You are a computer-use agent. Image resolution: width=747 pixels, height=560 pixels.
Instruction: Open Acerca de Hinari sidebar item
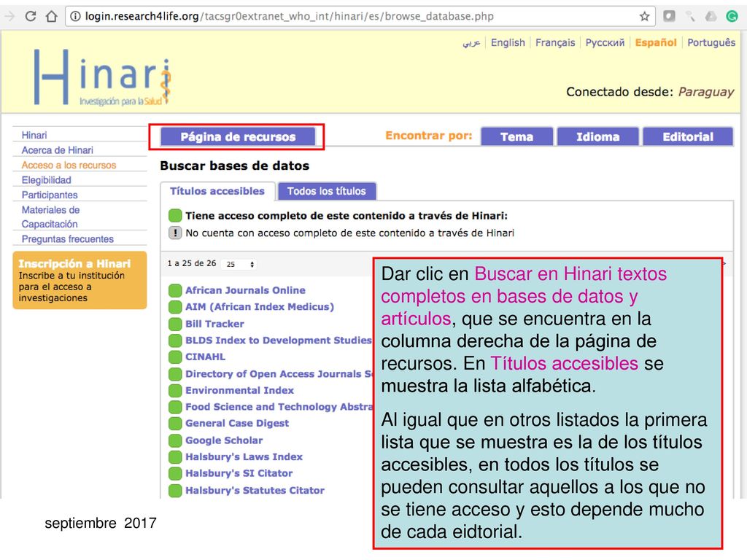click(x=57, y=150)
